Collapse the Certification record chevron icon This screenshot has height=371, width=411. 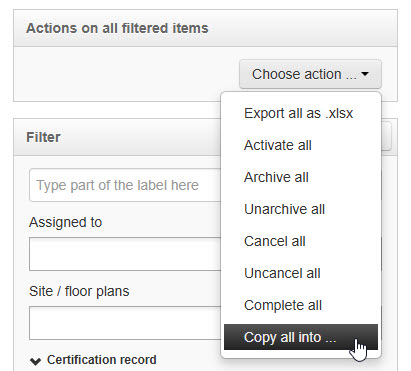coord(35,361)
